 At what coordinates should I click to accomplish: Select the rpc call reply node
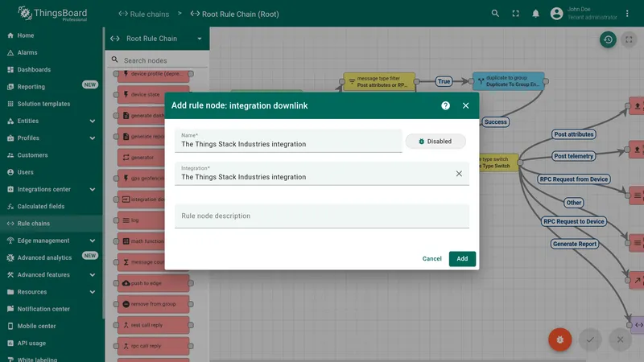[x=153, y=346]
